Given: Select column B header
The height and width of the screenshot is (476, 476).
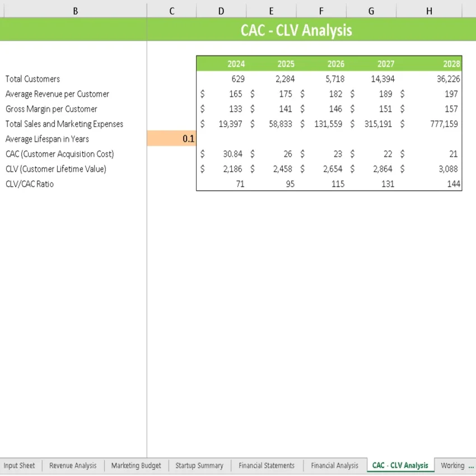Looking at the screenshot, I should (75, 10).
